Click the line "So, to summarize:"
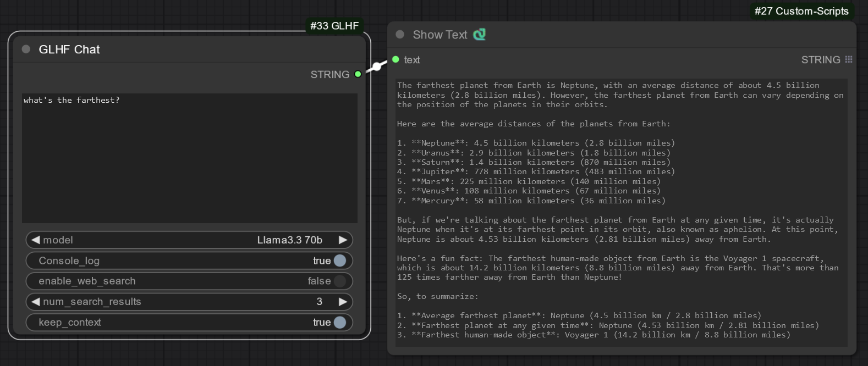 438,296
